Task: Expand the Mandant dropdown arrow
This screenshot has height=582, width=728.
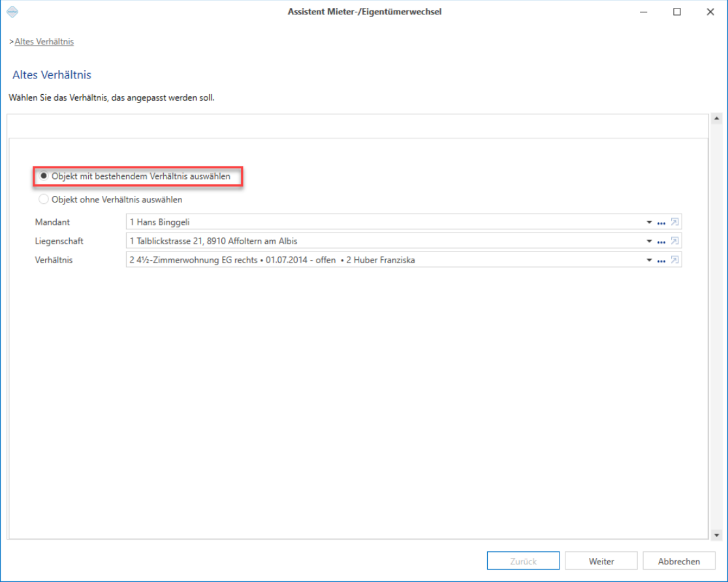Action: coord(649,222)
